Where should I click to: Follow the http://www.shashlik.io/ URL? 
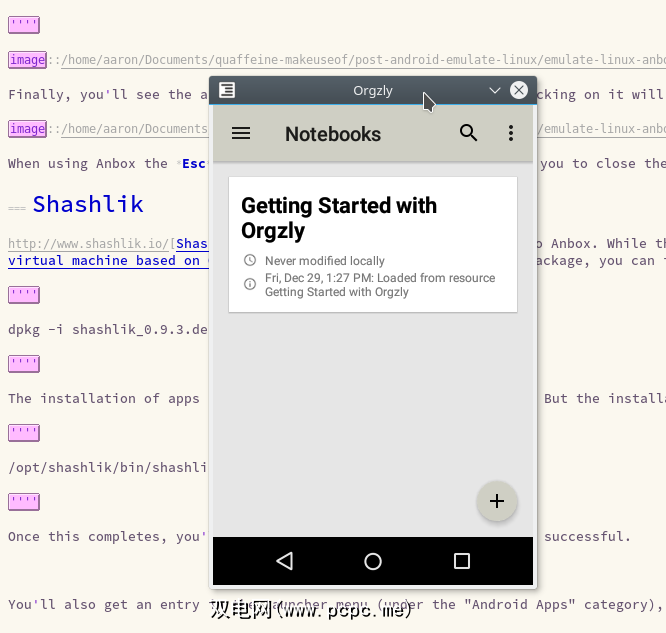(90, 244)
